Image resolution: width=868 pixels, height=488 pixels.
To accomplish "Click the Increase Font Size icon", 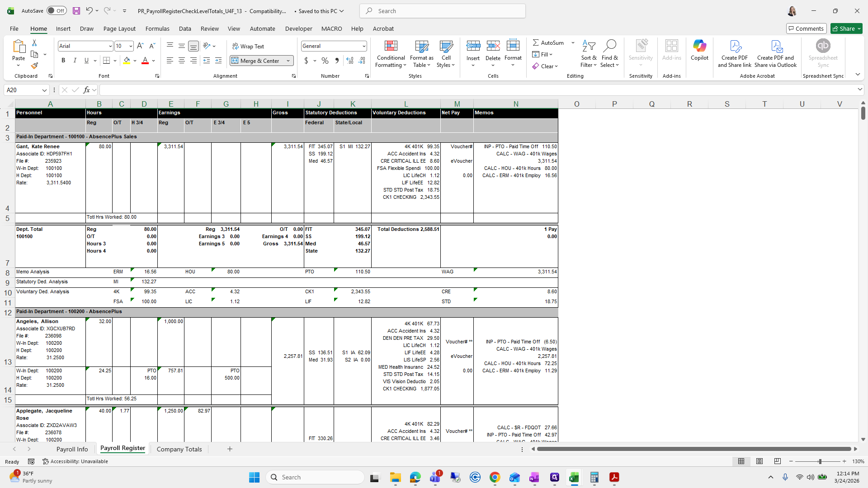I will coord(140,46).
